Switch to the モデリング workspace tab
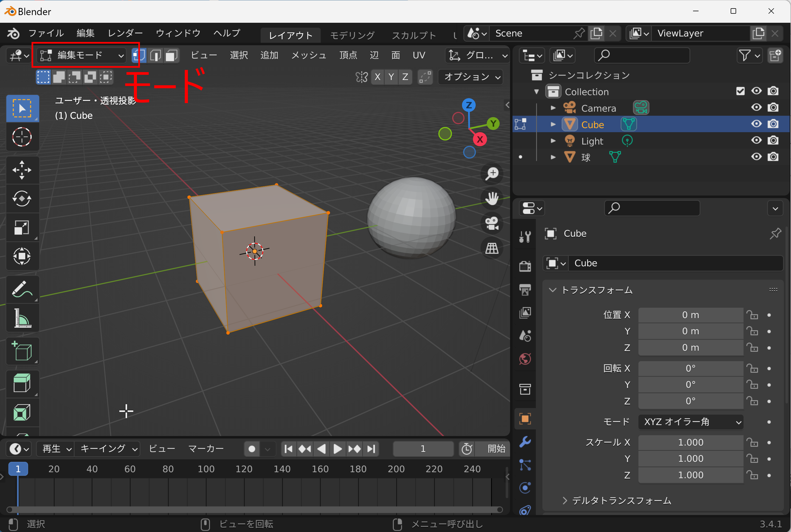Viewport: 791px width, 532px height. coord(352,35)
